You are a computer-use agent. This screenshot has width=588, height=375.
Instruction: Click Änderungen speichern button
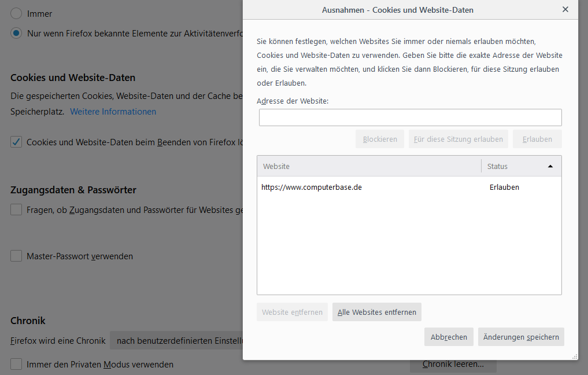click(x=521, y=337)
